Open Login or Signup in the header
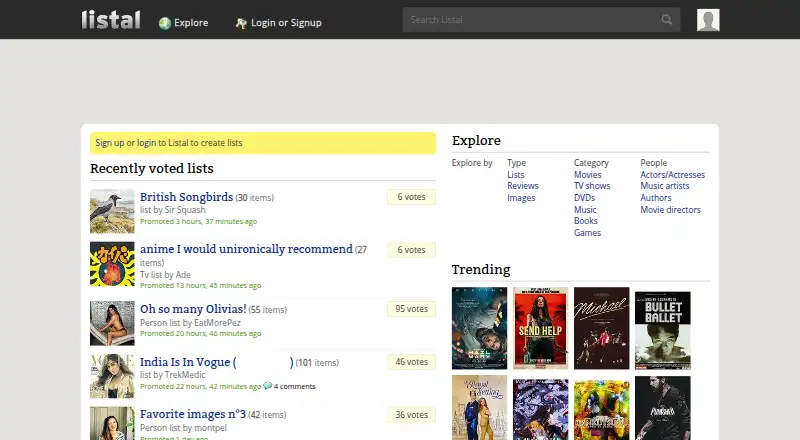 point(286,23)
